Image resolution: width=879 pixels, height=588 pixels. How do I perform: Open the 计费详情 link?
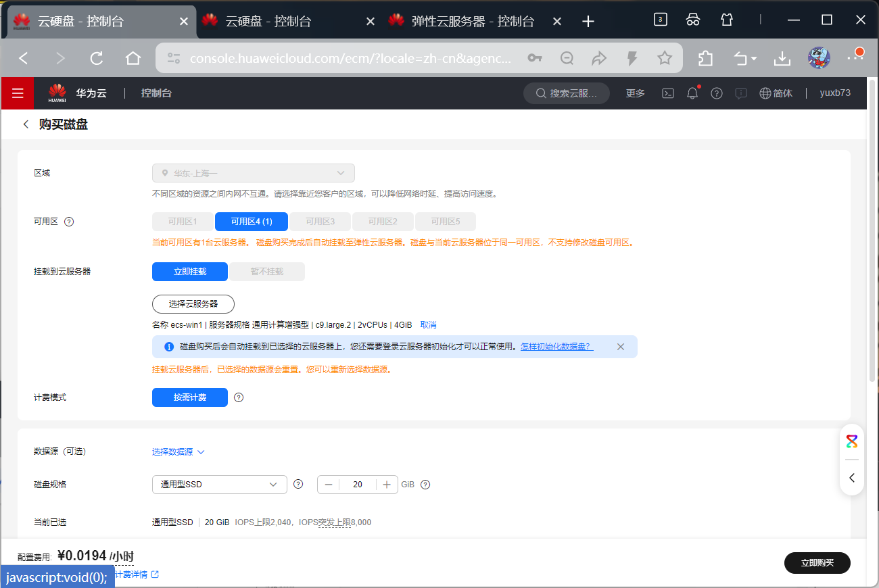point(137,574)
